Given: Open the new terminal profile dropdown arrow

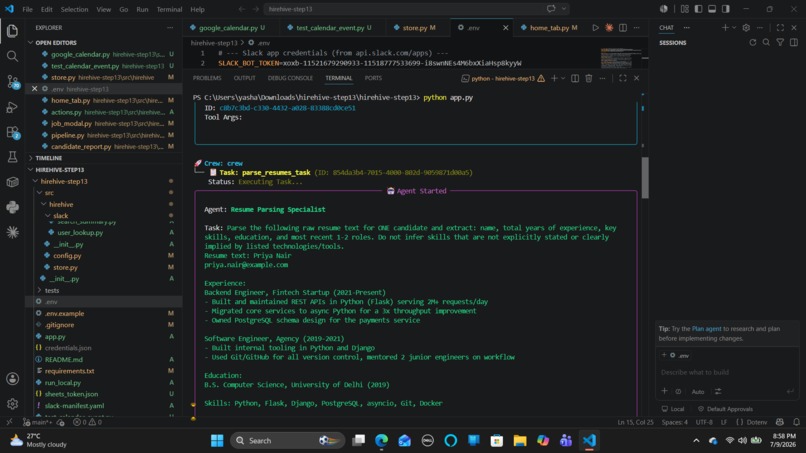Looking at the screenshot, I should pyautogui.click(x=563, y=78).
